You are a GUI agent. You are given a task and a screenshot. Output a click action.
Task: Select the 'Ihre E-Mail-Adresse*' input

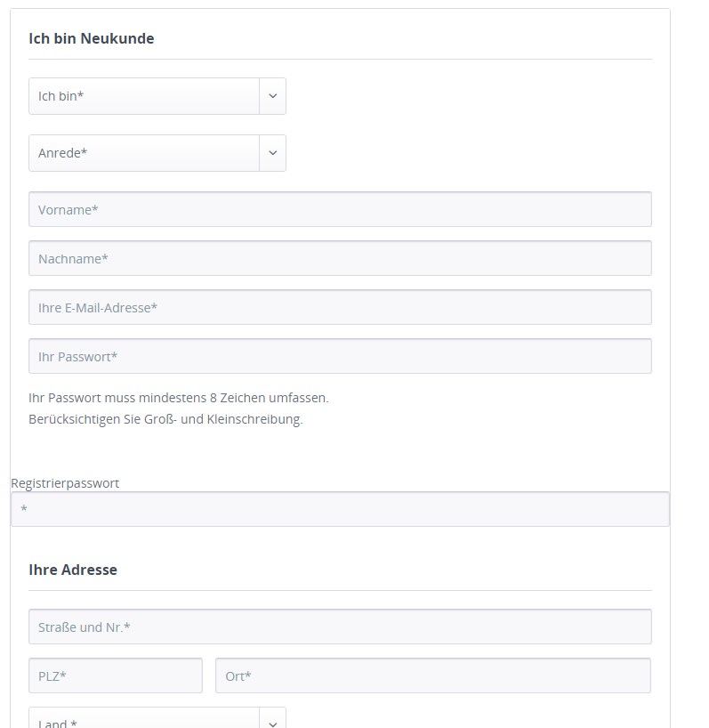(x=340, y=308)
